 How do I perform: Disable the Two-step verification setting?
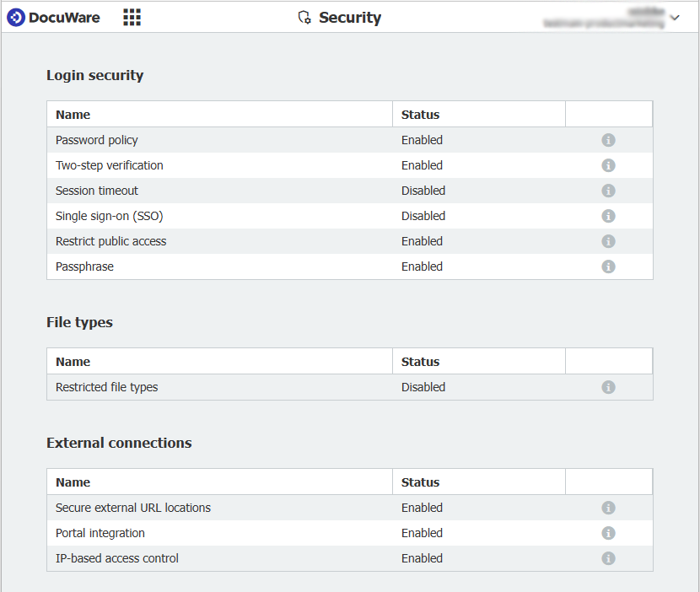pyautogui.click(x=422, y=165)
